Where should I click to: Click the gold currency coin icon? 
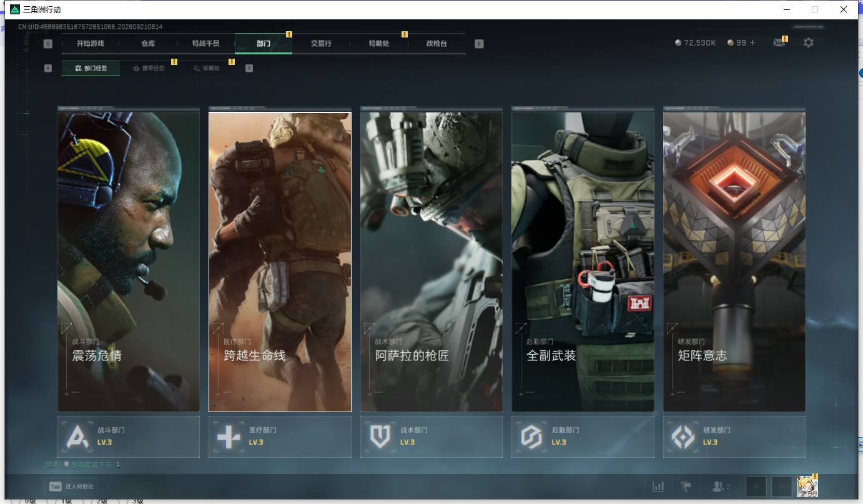click(x=731, y=43)
